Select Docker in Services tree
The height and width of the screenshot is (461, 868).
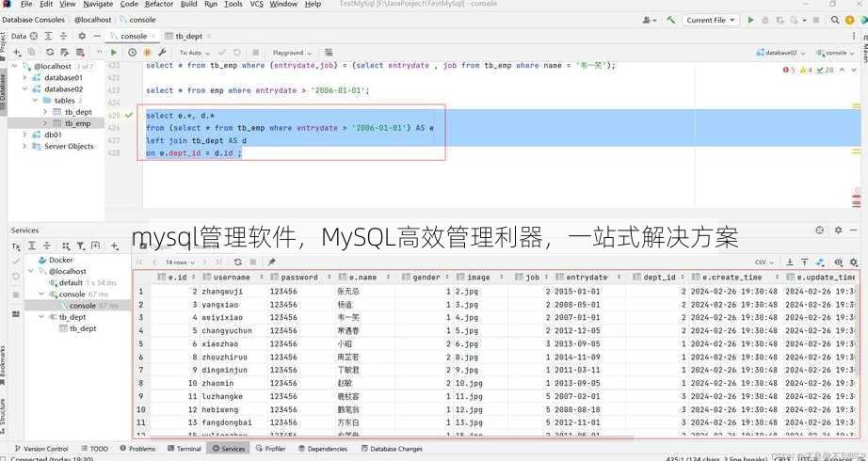coord(60,260)
